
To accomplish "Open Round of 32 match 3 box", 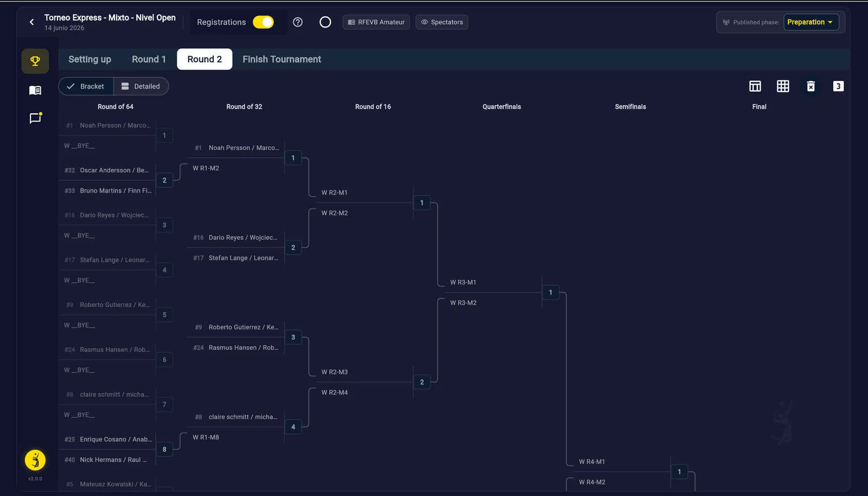I will coord(293,337).
